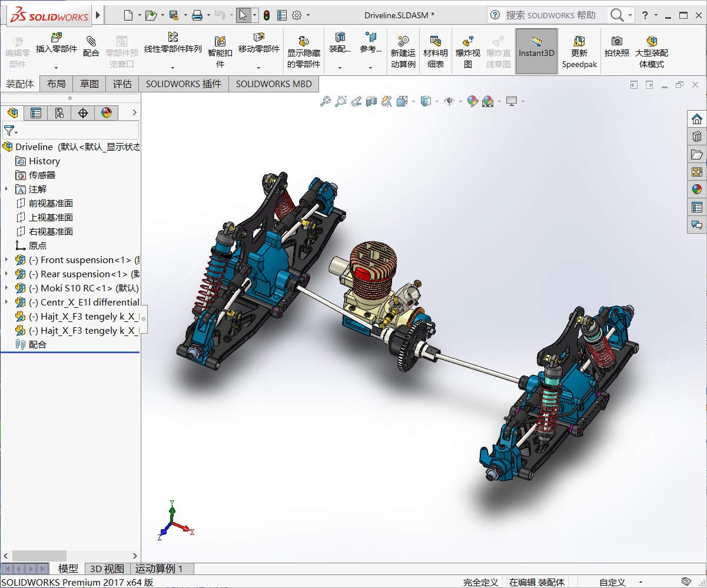Switch to 运动算例 1 bottom tab
Screen dimensions: 707x588
[x=159, y=569]
